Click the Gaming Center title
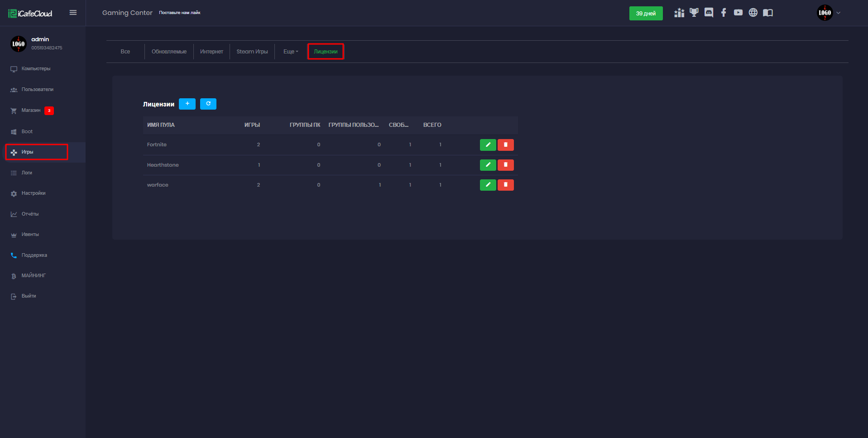The width and height of the screenshot is (868, 438). click(127, 13)
